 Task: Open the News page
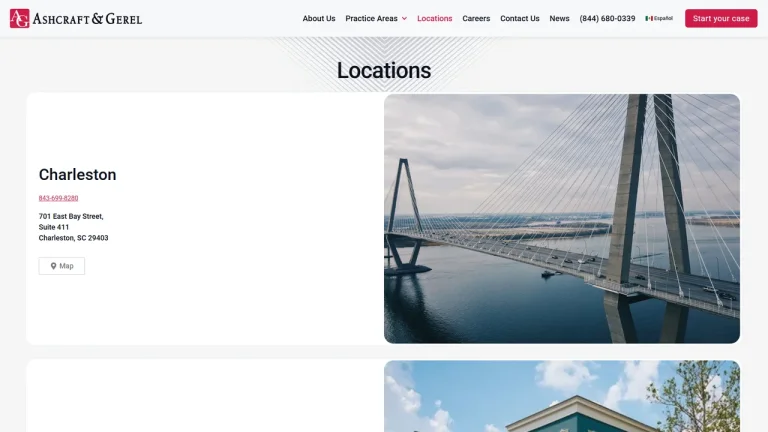[559, 19]
